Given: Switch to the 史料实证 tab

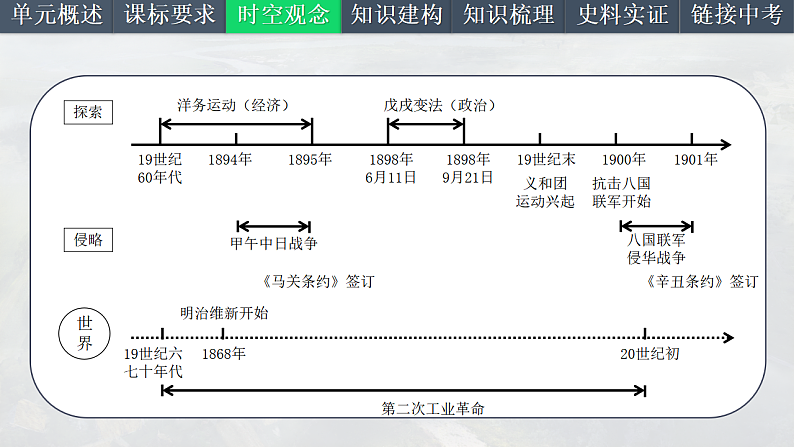Looking at the screenshot, I should 622,16.
